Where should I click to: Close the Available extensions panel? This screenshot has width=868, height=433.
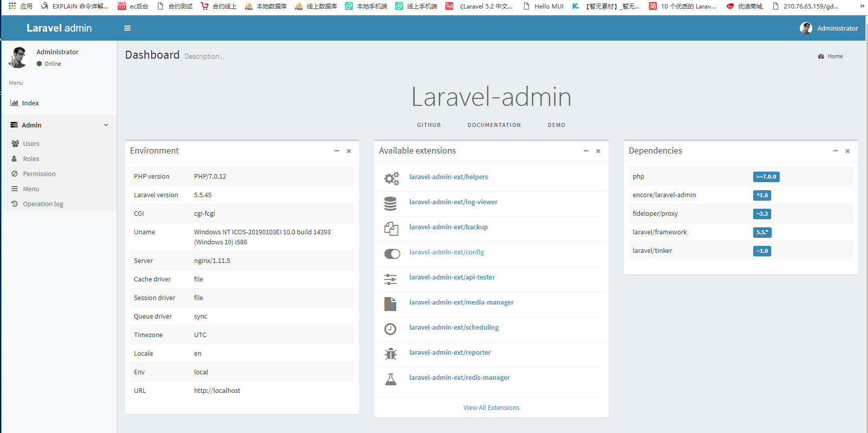[x=598, y=151]
